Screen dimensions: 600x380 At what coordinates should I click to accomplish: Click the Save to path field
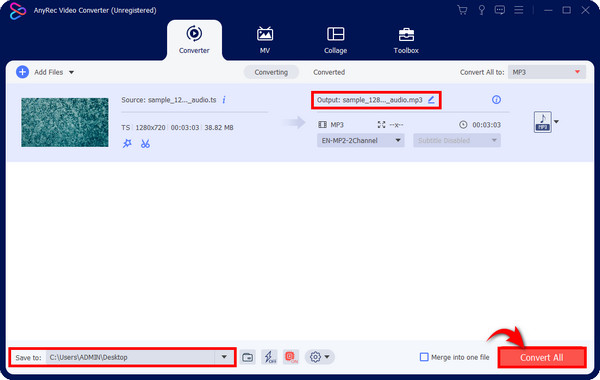[130, 357]
